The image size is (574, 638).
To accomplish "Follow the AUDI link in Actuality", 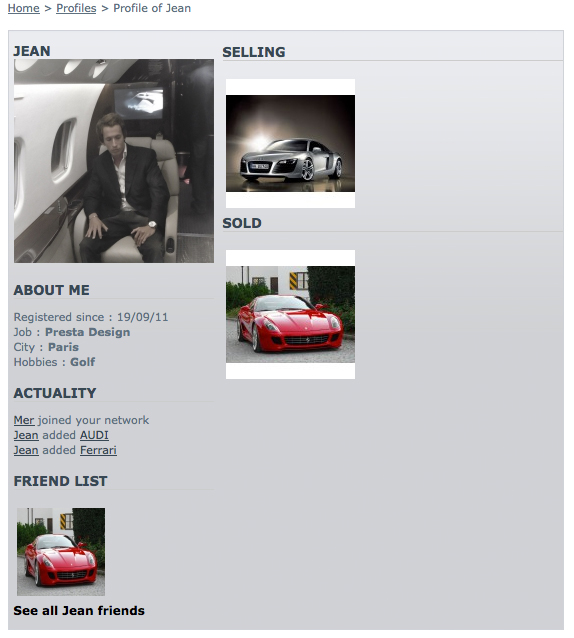I will pos(94,435).
